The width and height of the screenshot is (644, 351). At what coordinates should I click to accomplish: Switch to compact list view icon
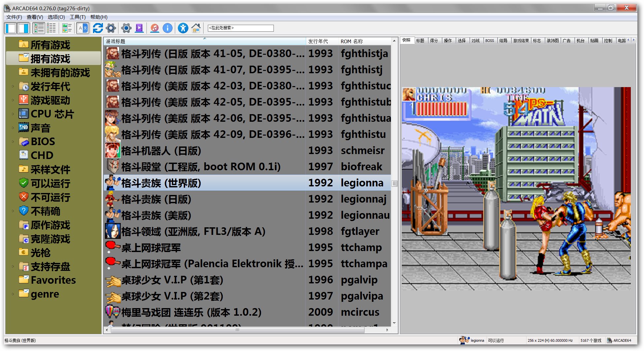coord(51,28)
